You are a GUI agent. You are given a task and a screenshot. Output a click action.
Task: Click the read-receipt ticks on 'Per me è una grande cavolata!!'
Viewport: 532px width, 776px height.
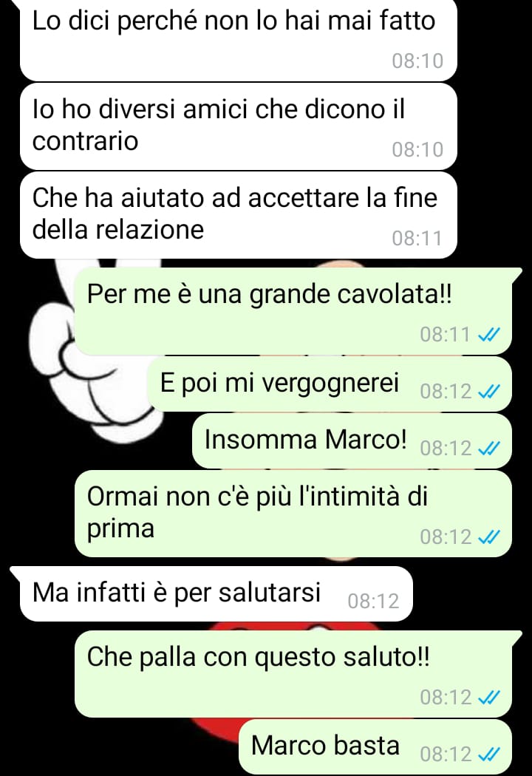489,336
